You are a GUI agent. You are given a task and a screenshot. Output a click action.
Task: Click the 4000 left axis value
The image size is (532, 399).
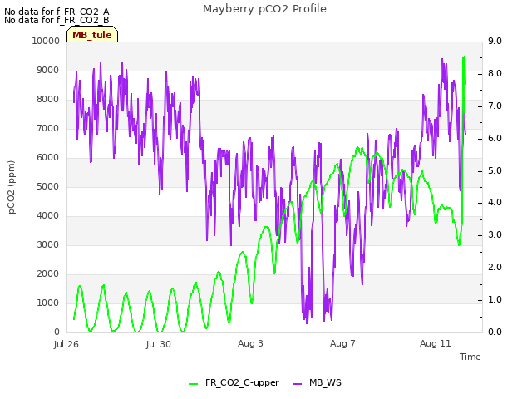[48, 216]
